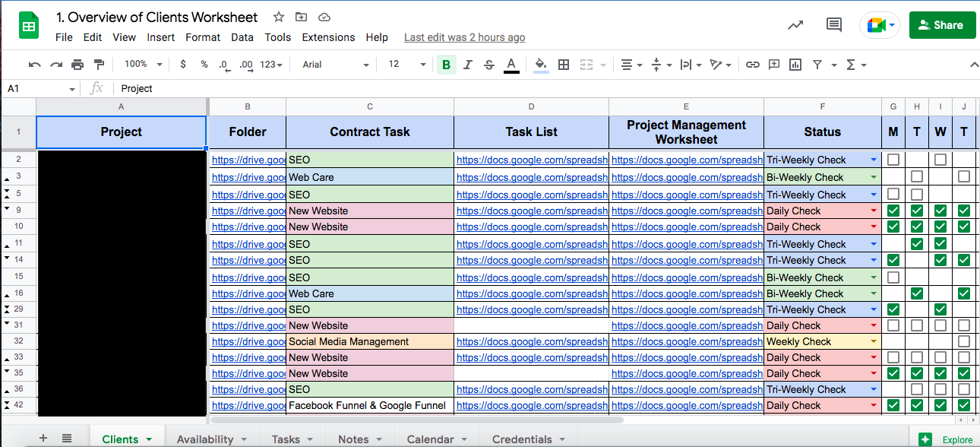Open Task List link in row 9
The height and width of the screenshot is (447, 980).
tap(532, 211)
